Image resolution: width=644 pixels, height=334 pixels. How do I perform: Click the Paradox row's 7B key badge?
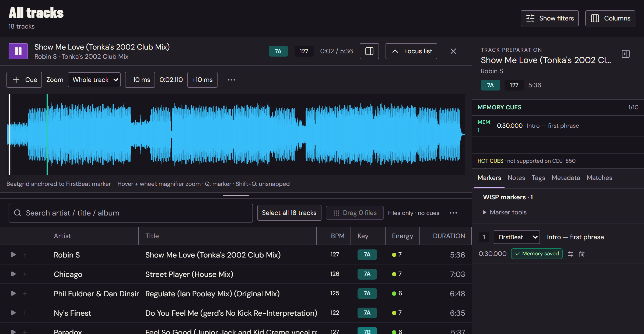[x=367, y=331]
